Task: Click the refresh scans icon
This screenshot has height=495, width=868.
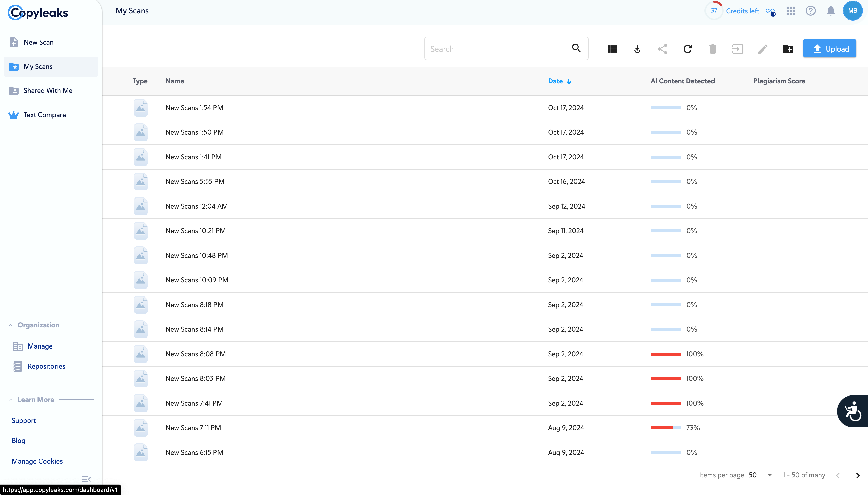Action: (x=687, y=49)
